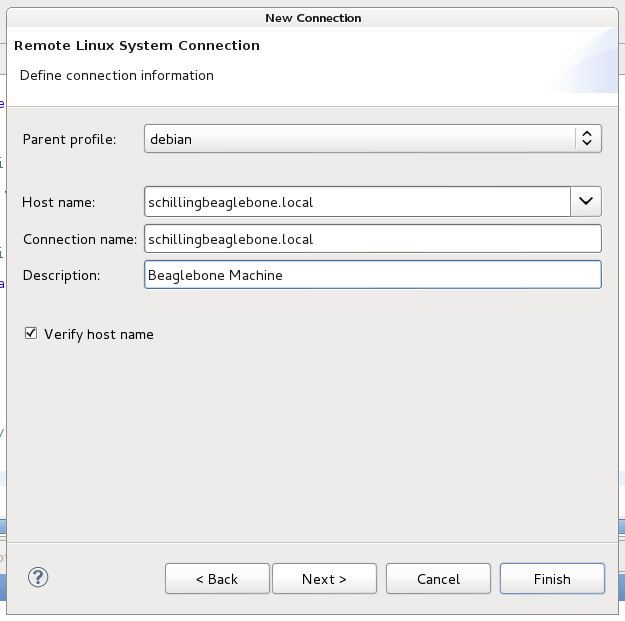Image resolution: width=625 pixels, height=621 pixels.
Task: Click the Parent profile label
Action: pos(69,140)
